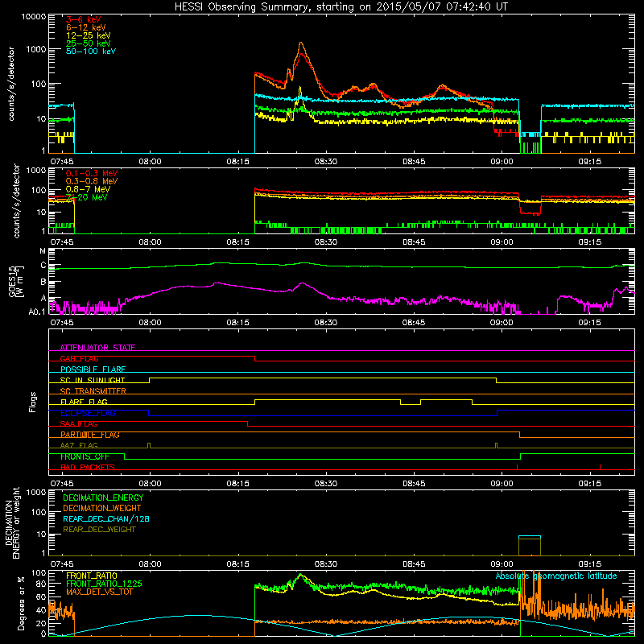This screenshot has height=644, width=644.
Task: Click the ATTENUATOR_STATE flag label
Action: pos(97,348)
